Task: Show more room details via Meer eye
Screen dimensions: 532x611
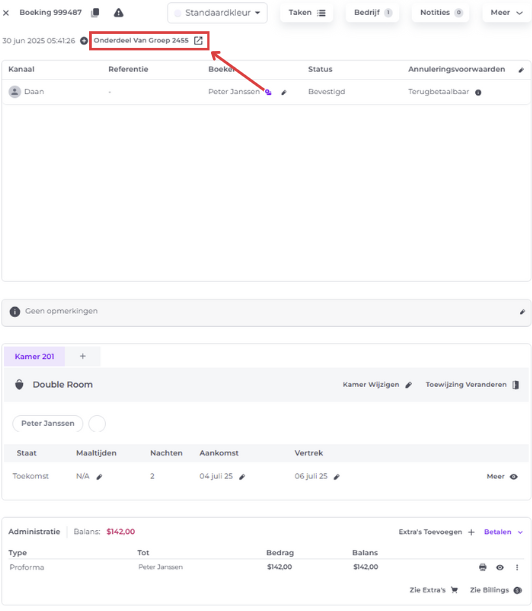Action: point(502,477)
